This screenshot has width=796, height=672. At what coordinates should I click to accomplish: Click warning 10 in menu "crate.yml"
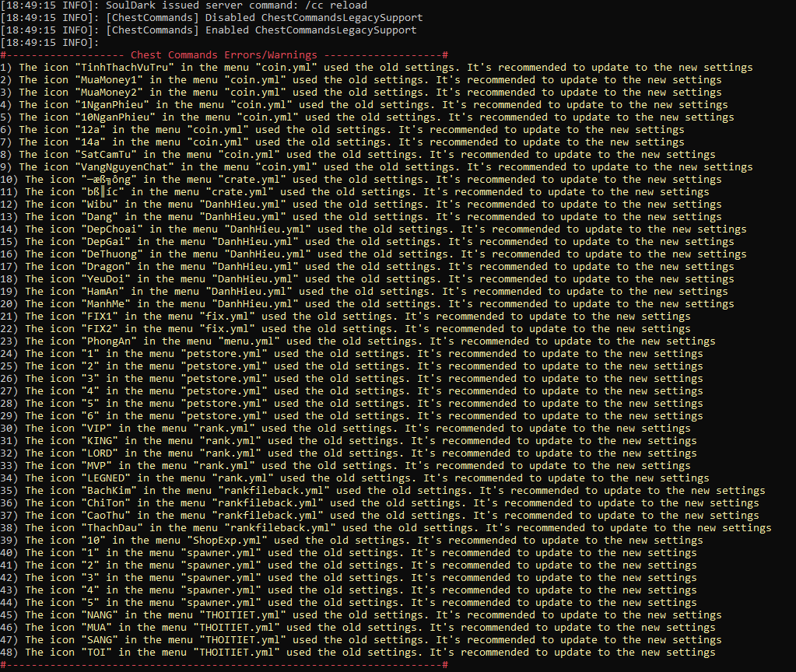(x=361, y=179)
